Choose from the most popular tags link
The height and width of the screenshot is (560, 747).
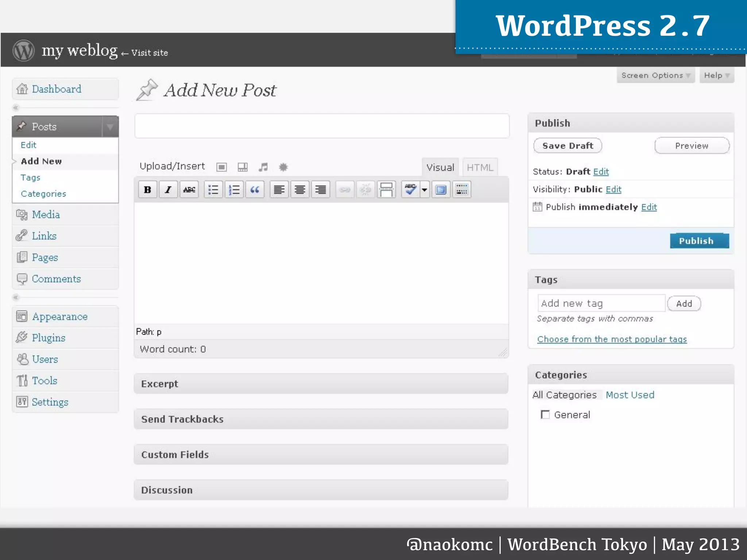click(x=612, y=339)
